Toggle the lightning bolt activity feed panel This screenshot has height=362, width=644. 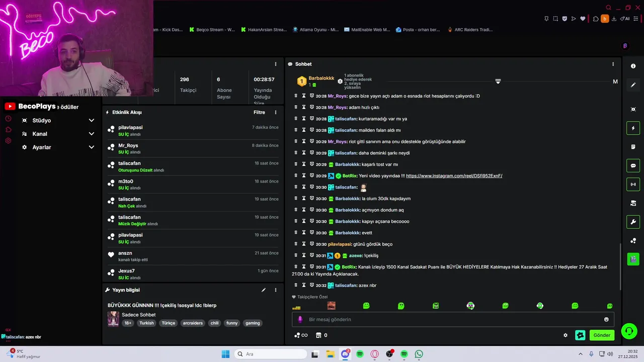click(633, 128)
